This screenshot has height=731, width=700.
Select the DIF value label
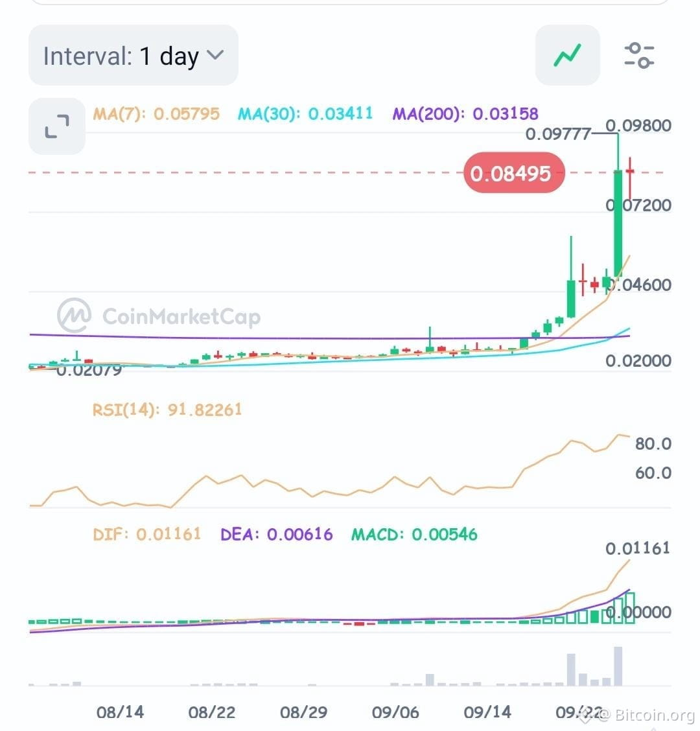[147, 534]
